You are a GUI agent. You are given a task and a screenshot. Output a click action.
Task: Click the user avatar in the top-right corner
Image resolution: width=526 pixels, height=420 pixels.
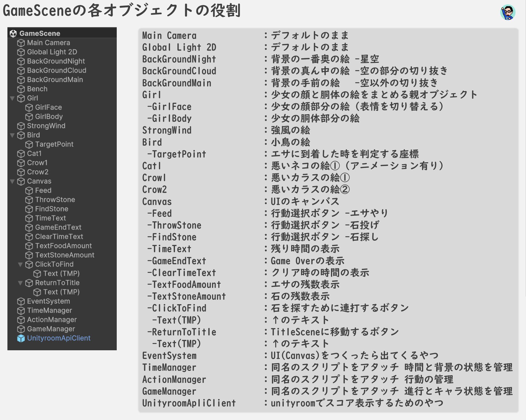click(x=508, y=13)
